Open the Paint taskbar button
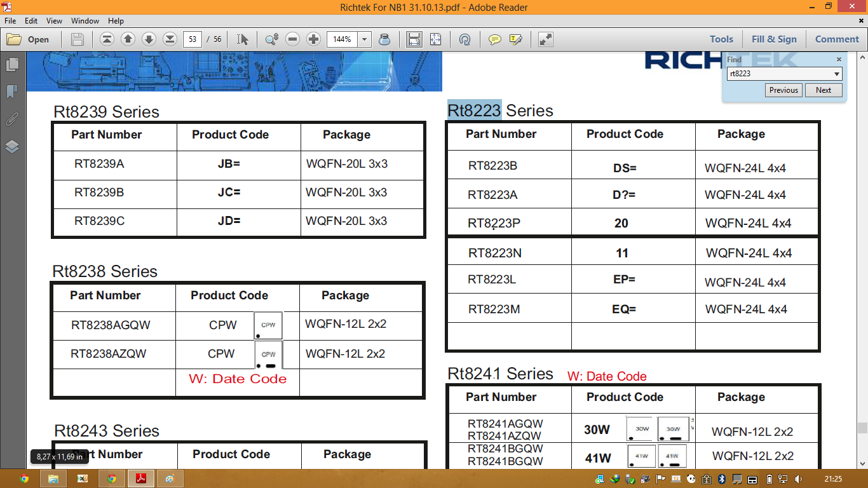This screenshot has width=868, height=488. 170,478
